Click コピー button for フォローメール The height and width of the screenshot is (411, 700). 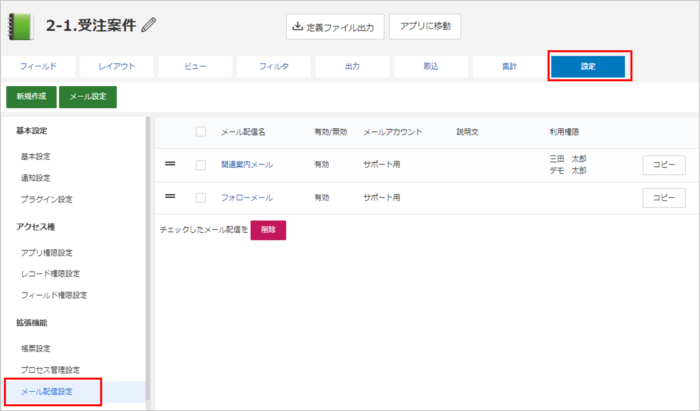664,198
